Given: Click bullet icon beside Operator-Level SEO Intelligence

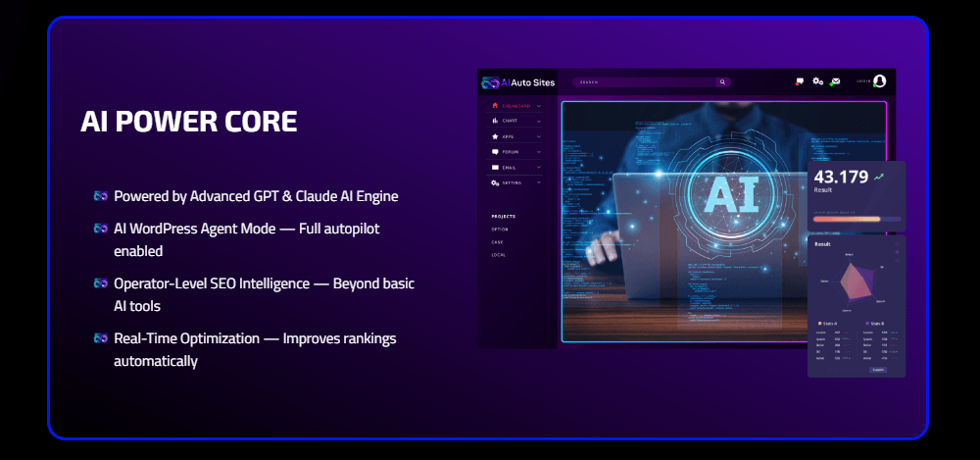Looking at the screenshot, I should 101,283.
